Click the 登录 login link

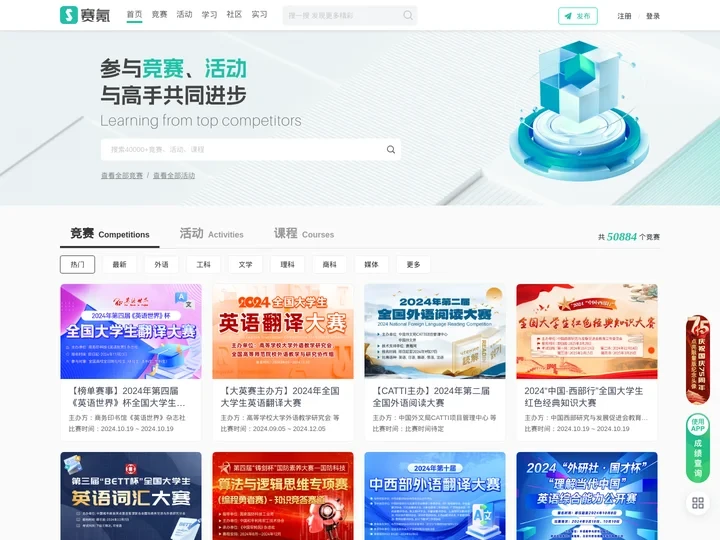(x=652, y=16)
